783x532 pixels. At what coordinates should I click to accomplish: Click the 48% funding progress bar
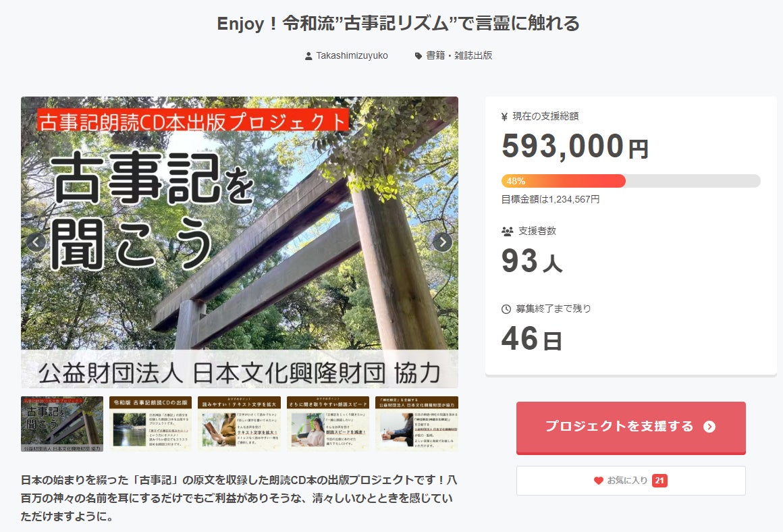pos(630,181)
